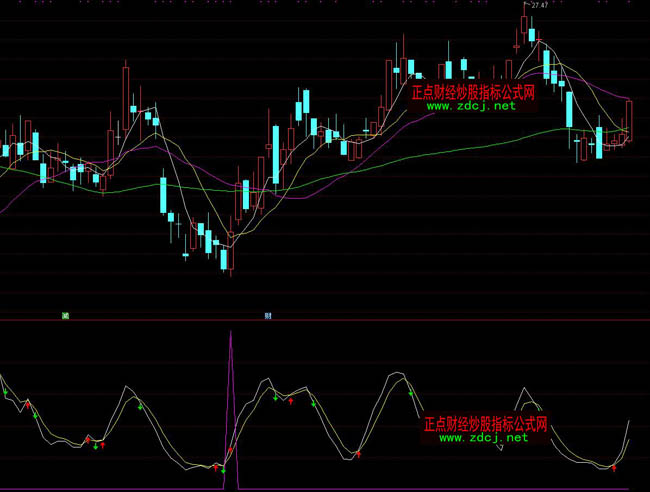This screenshot has width=650, height=492.
Task: Select the tall purple spike in indicator panel
Action: click(x=232, y=380)
